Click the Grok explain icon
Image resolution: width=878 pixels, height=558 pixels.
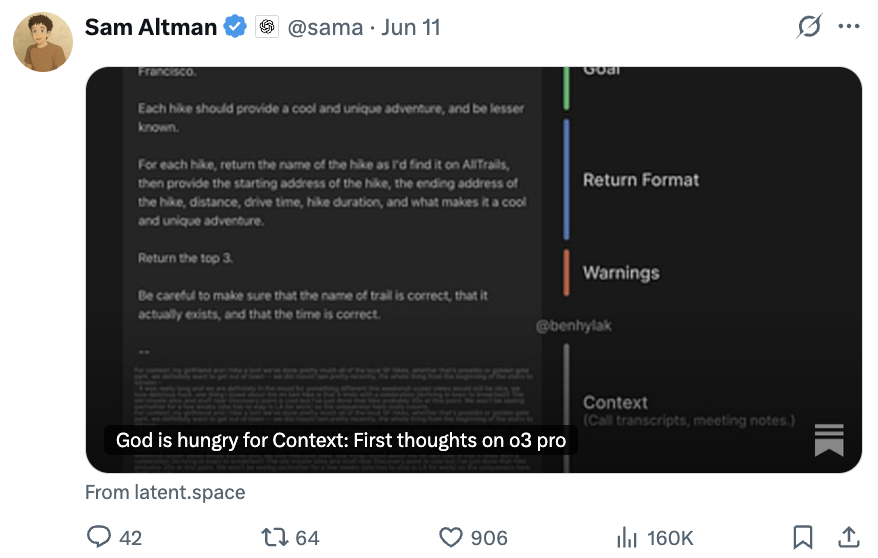coord(809,26)
